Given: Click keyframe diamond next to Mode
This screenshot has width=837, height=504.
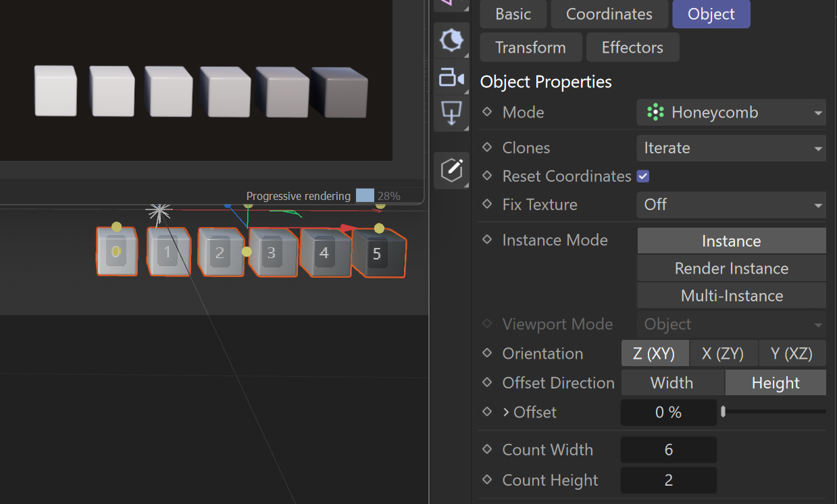Looking at the screenshot, I should (487, 112).
